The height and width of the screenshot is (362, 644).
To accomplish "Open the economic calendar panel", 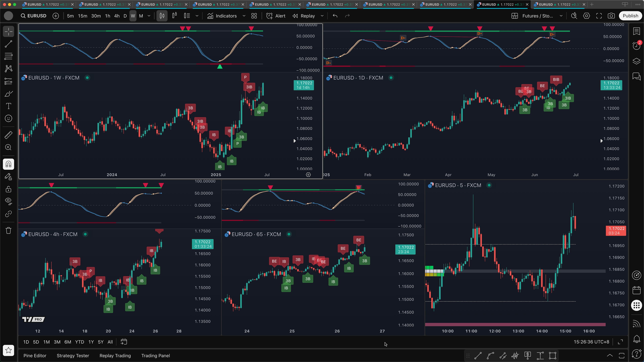I will 636,290.
